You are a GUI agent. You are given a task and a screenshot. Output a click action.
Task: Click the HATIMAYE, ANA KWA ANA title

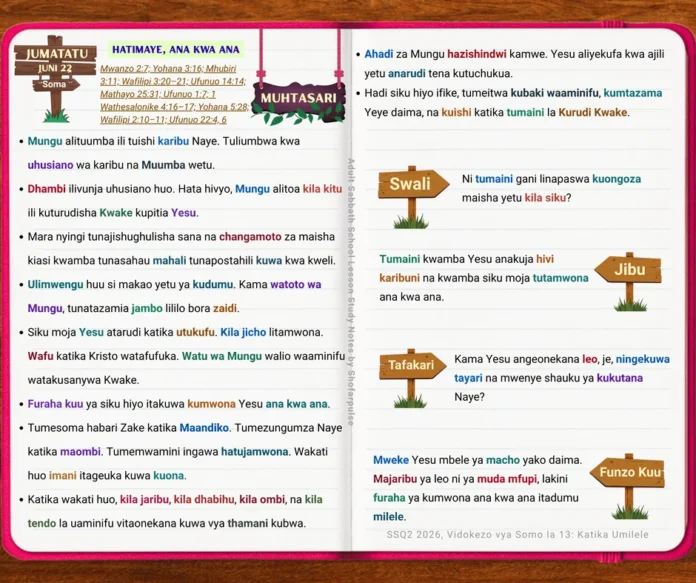(175, 49)
